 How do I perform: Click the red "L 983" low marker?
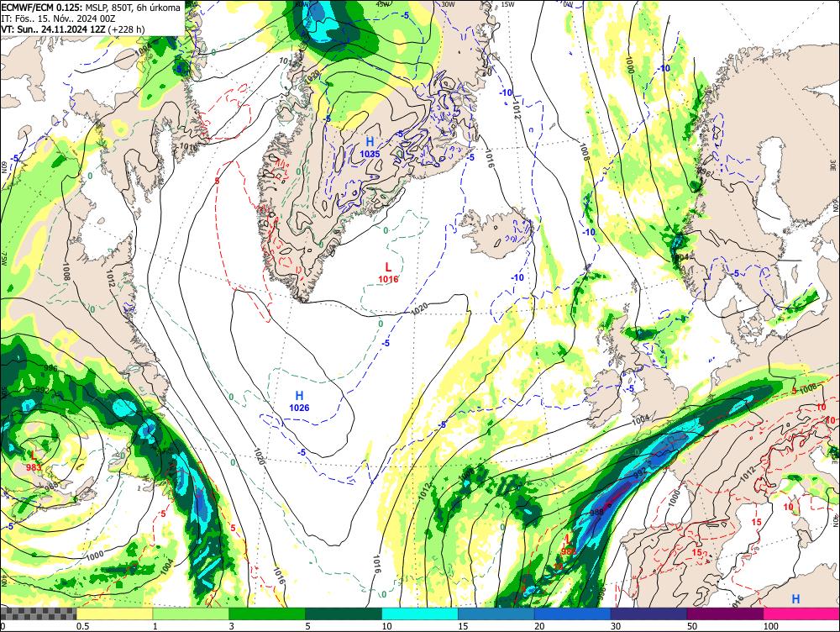(x=34, y=461)
